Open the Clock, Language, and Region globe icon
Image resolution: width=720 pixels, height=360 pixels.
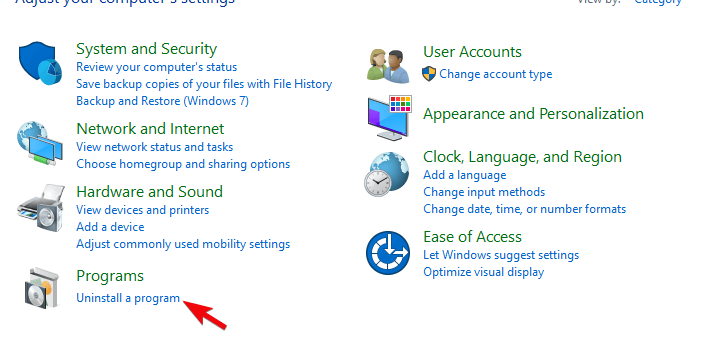click(x=387, y=174)
